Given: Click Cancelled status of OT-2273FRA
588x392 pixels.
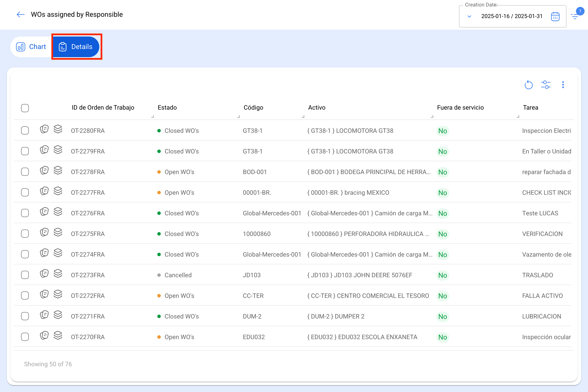Looking at the screenshot, I should pyautogui.click(x=178, y=275).
